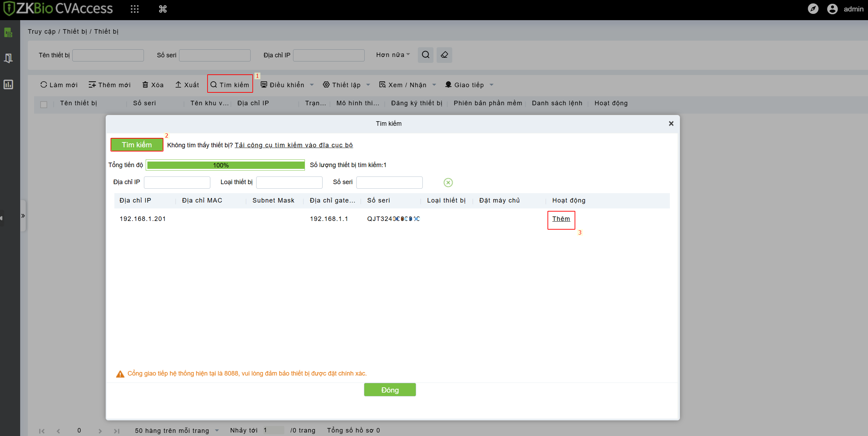Click the dialog Loại thiết bị input field

[289, 182]
